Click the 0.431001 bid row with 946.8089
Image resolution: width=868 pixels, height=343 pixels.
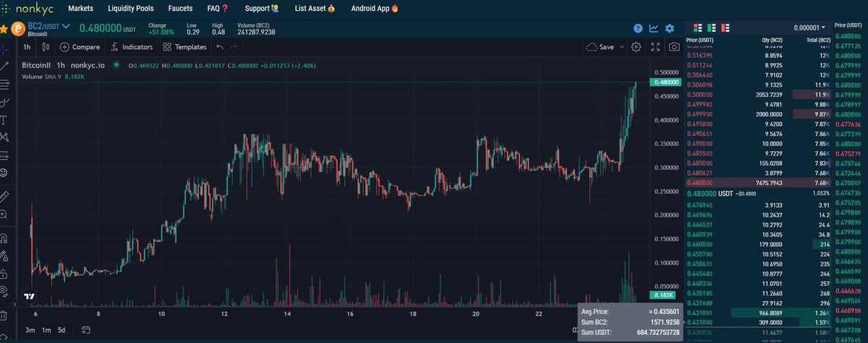[x=757, y=313]
